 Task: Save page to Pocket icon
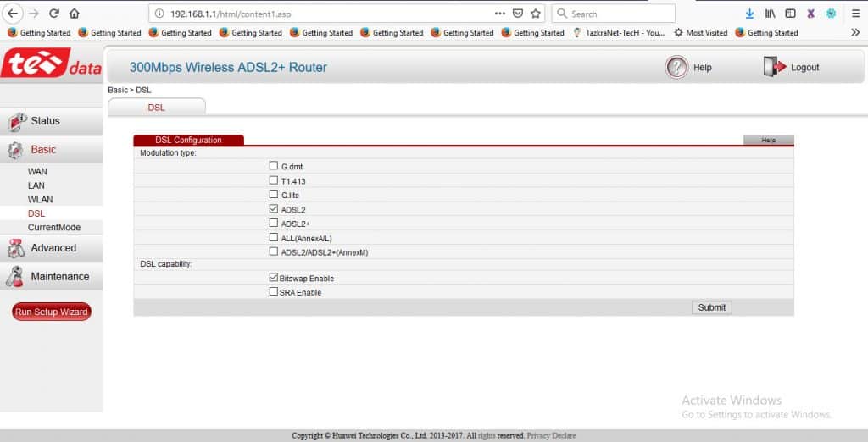(518, 14)
